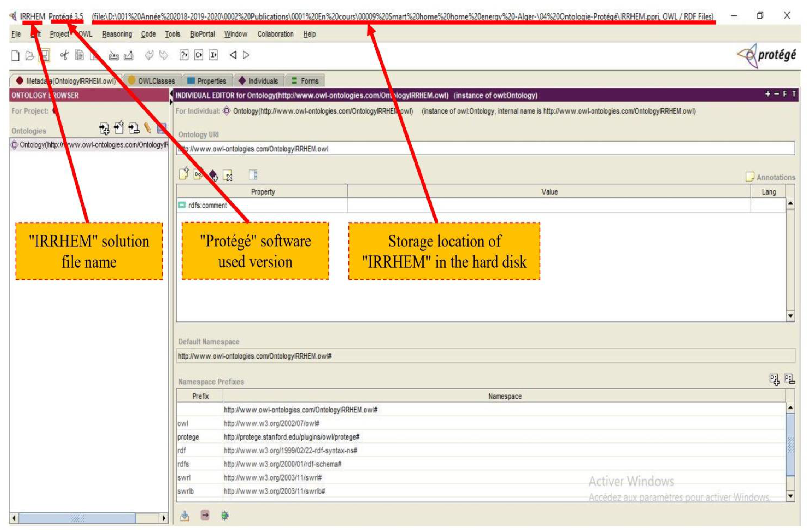Click the delete annotation value icon

(228, 175)
